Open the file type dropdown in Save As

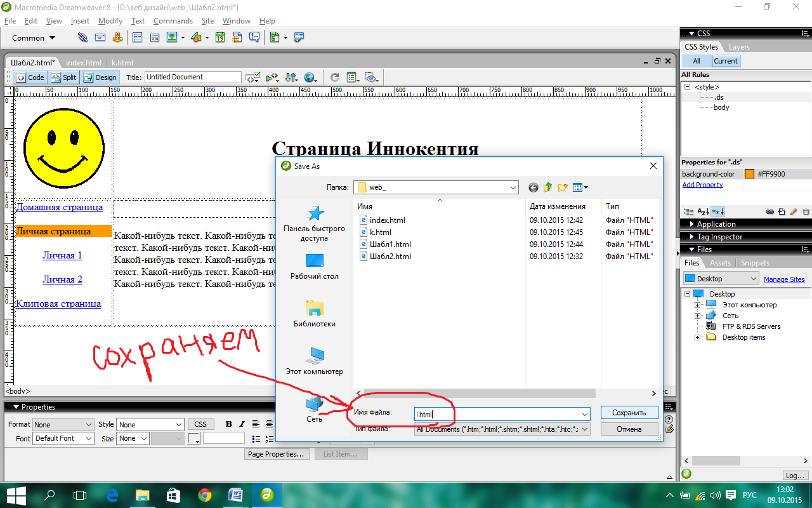(x=502, y=429)
